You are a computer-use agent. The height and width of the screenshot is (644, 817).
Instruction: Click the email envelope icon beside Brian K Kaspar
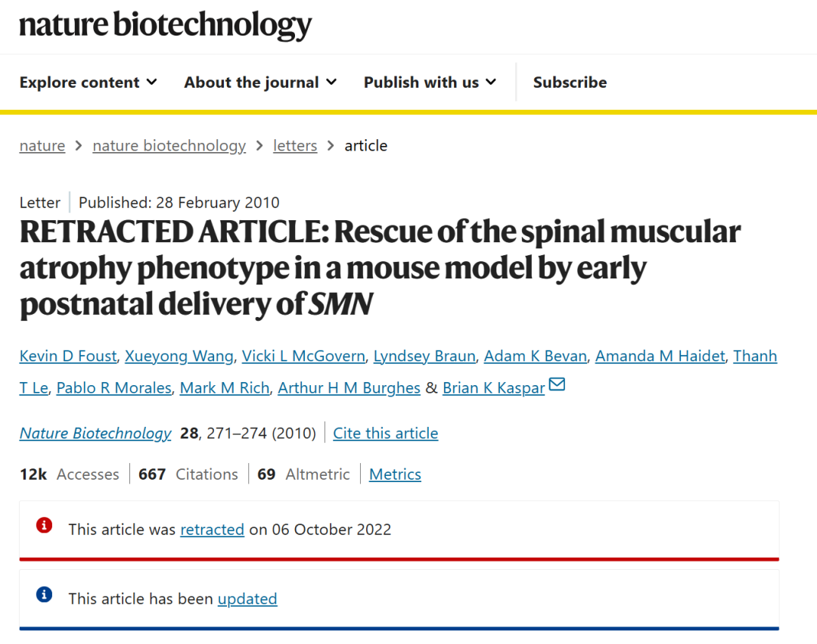point(557,385)
